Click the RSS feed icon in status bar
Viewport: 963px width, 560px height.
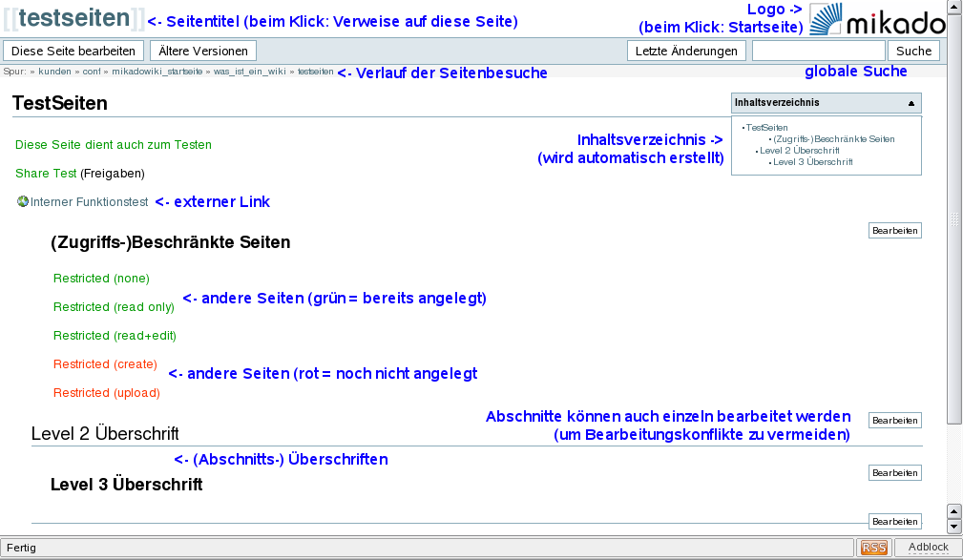click(x=873, y=547)
